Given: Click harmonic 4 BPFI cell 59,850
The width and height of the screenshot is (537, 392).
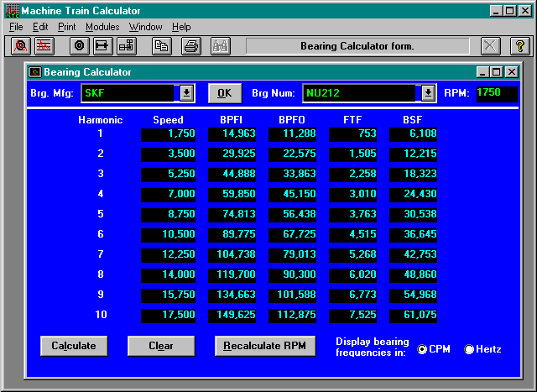Looking at the screenshot, I should pos(232,195).
